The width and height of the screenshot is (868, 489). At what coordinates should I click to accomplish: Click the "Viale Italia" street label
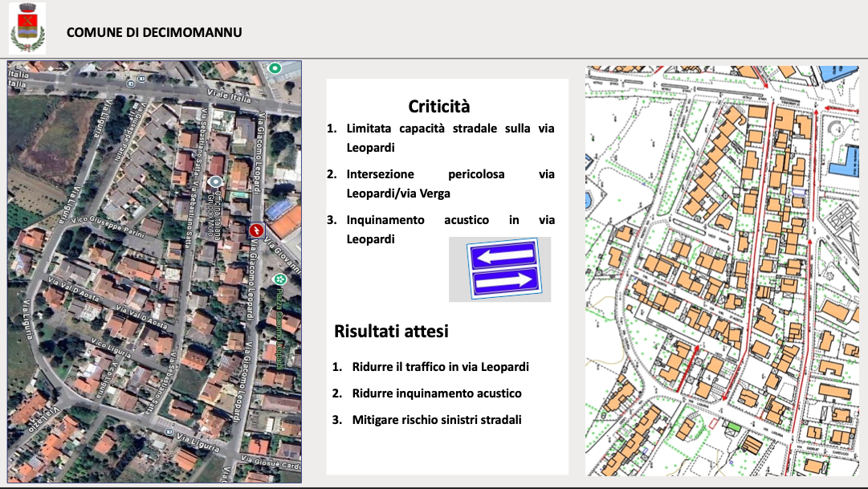(x=229, y=96)
